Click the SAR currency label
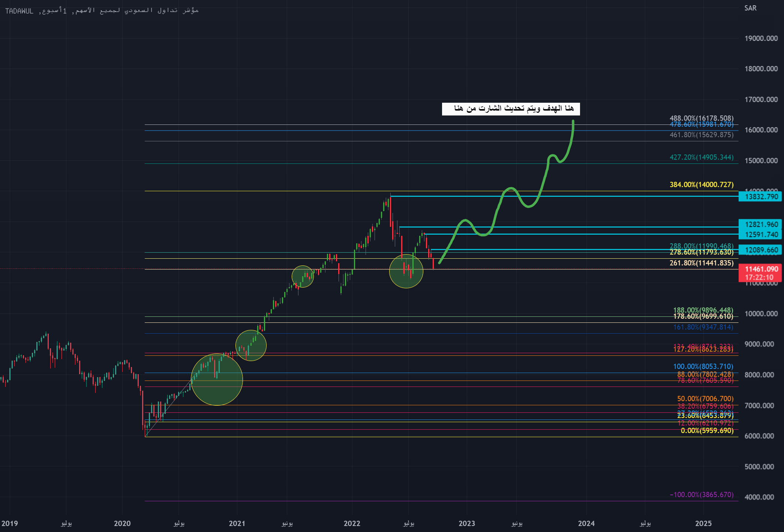The image size is (784, 532). (x=750, y=8)
